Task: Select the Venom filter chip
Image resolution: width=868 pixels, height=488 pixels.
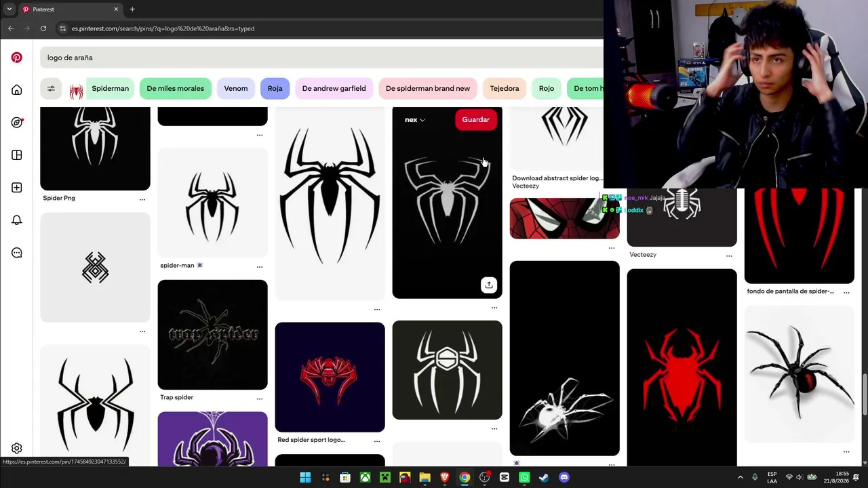Action: click(236, 88)
